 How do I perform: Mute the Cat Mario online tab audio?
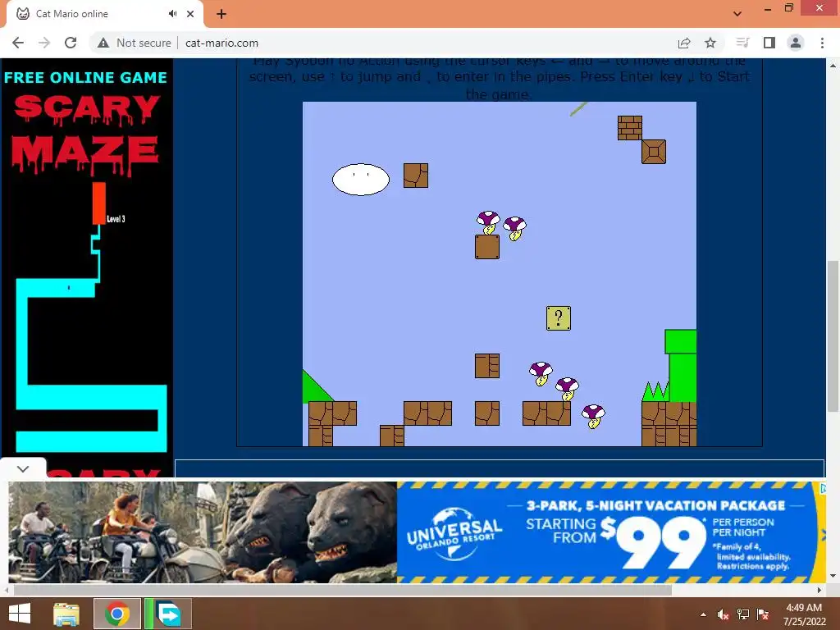pos(172,14)
